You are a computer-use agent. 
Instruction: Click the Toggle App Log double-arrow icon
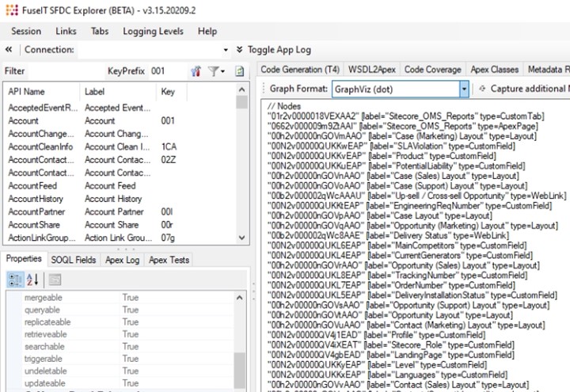coord(239,49)
